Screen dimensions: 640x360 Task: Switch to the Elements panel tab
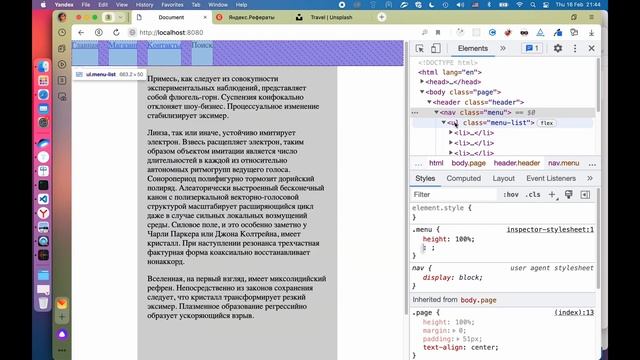473,48
